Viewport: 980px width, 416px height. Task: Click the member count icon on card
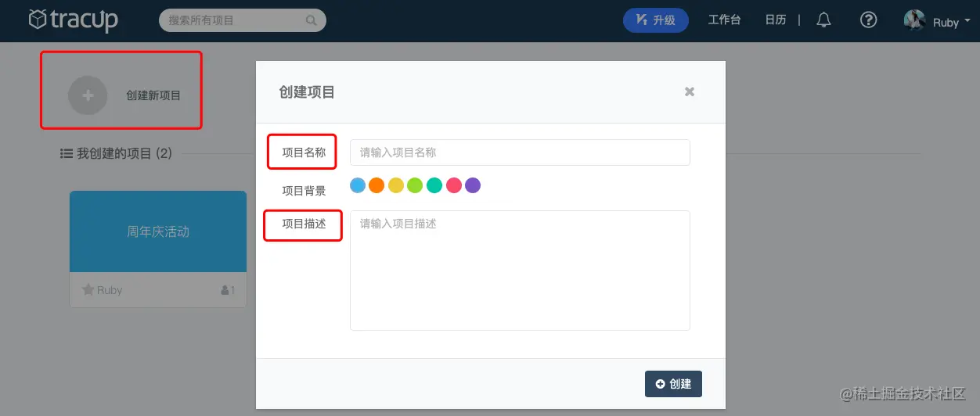pos(225,290)
